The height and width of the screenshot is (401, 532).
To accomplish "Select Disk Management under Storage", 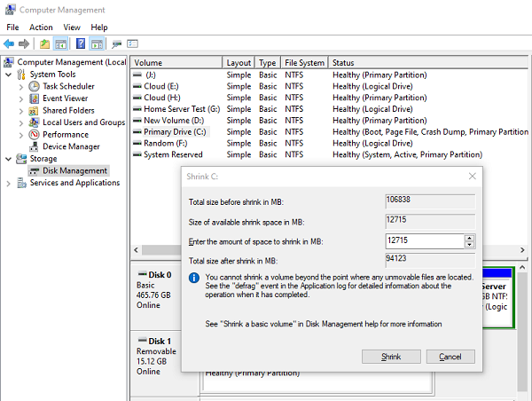I will tap(74, 170).
